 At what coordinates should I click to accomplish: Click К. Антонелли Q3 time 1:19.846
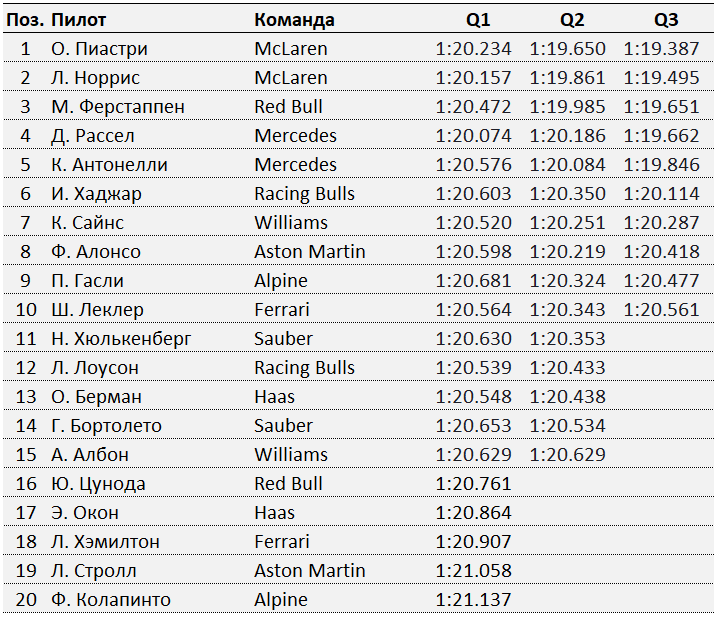[661, 165]
